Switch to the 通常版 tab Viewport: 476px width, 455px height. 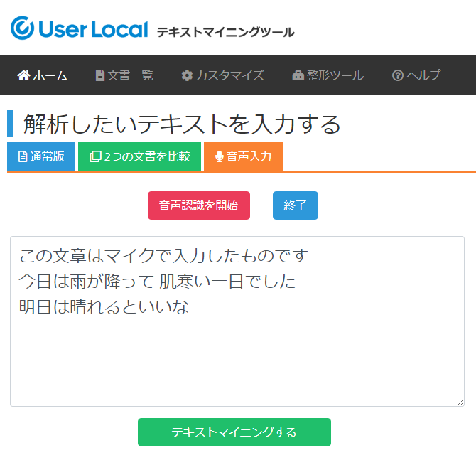(41, 156)
